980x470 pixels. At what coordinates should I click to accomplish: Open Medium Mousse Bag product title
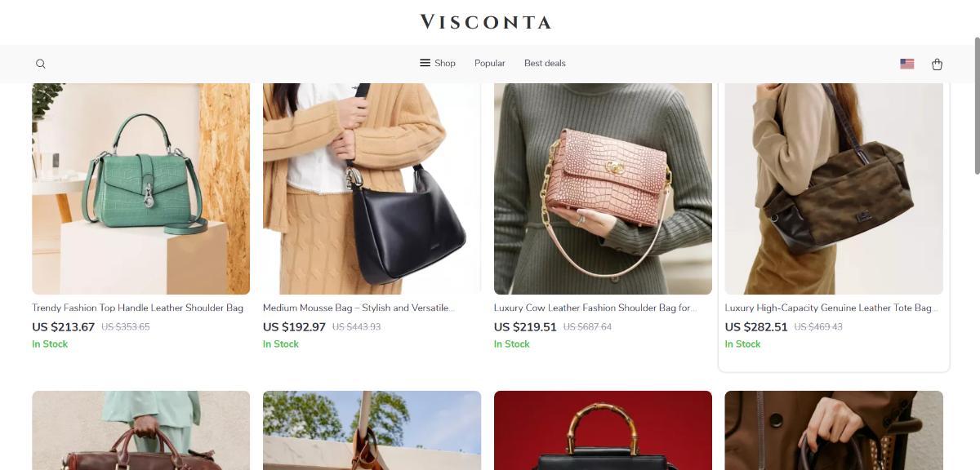click(359, 308)
